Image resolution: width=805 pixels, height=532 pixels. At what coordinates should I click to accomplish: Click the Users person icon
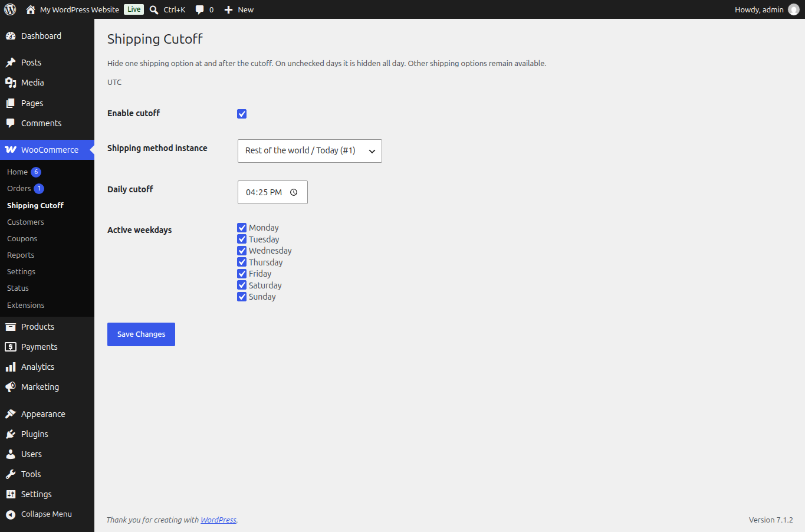coord(11,454)
